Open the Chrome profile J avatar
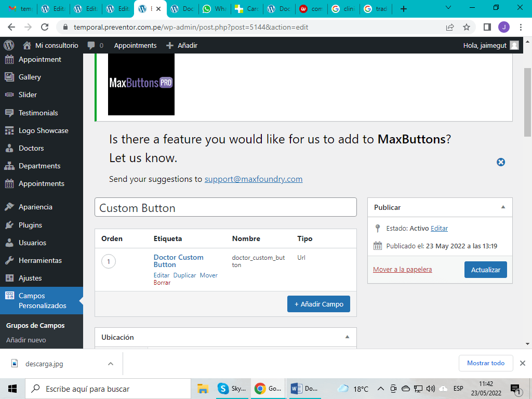 pyautogui.click(x=504, y=27)
